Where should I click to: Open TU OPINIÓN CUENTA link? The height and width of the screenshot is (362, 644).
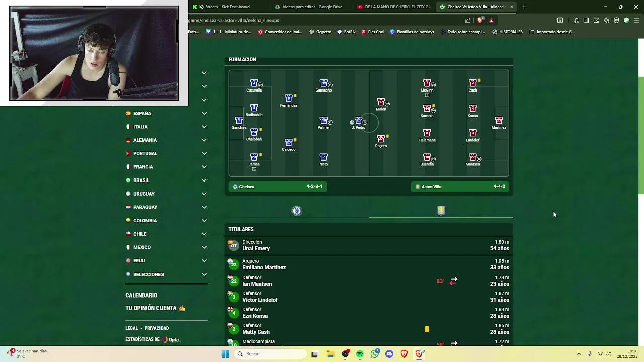coord(155,308)
